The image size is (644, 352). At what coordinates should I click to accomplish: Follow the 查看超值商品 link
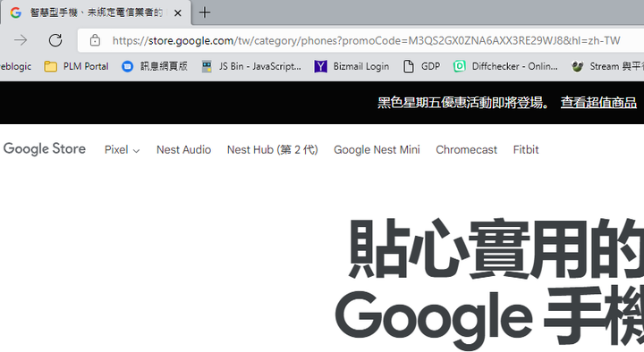coord(598,103)
